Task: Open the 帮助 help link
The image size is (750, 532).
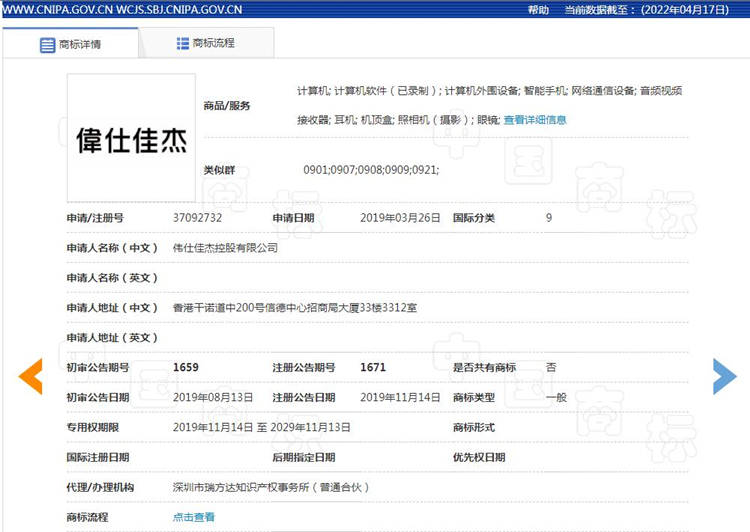Action: pyautogui.click(x=538, y=10)
